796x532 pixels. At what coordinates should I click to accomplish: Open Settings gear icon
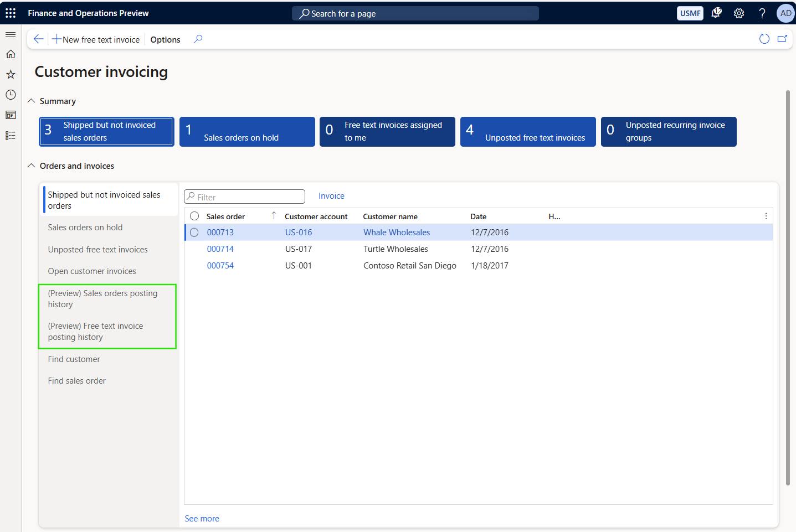pos(739,13)
